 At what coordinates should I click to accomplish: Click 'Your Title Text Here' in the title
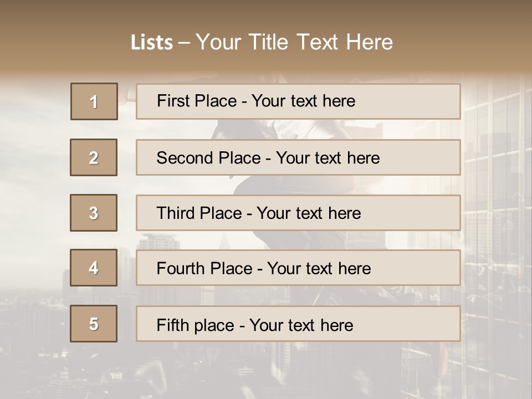tap(294, 43)
